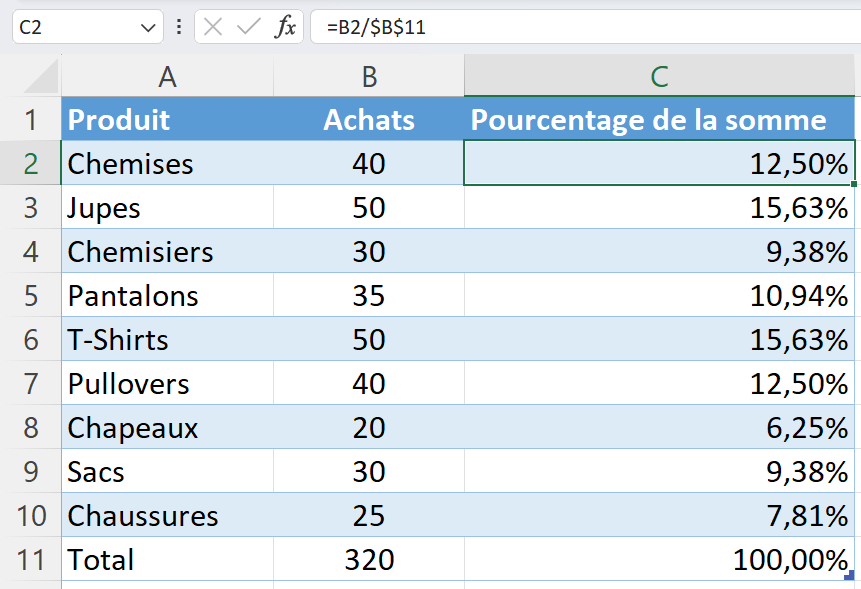
Task: Click the 10,94% cell for Pantalons
Action: [659, 295]
